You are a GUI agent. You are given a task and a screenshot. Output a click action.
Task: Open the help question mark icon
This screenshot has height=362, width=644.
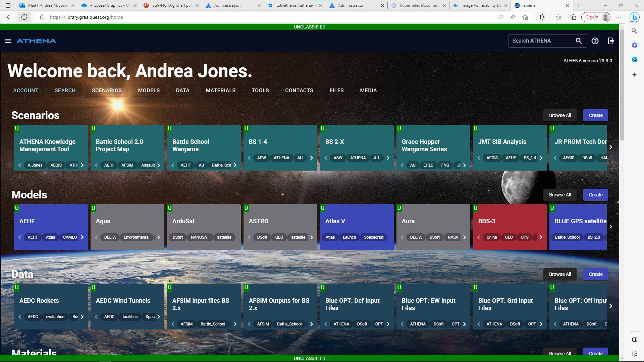595,41
